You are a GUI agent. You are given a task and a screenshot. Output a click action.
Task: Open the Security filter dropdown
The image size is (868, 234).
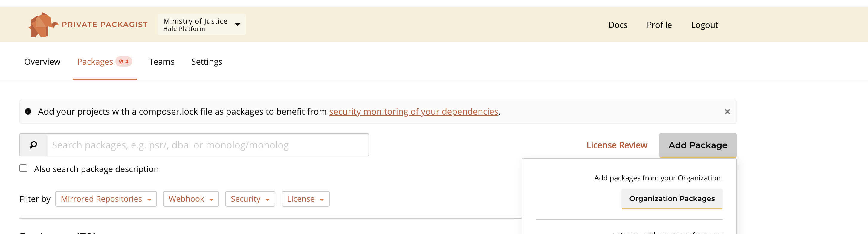tap(250, 199)
